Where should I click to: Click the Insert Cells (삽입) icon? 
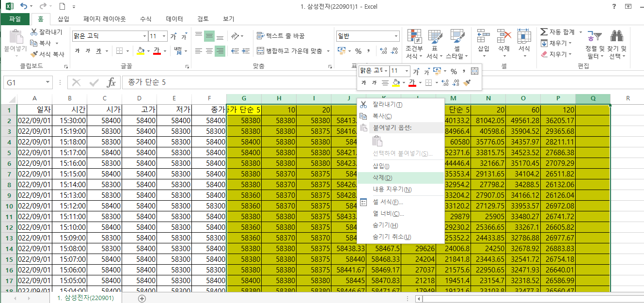point(483,36)
